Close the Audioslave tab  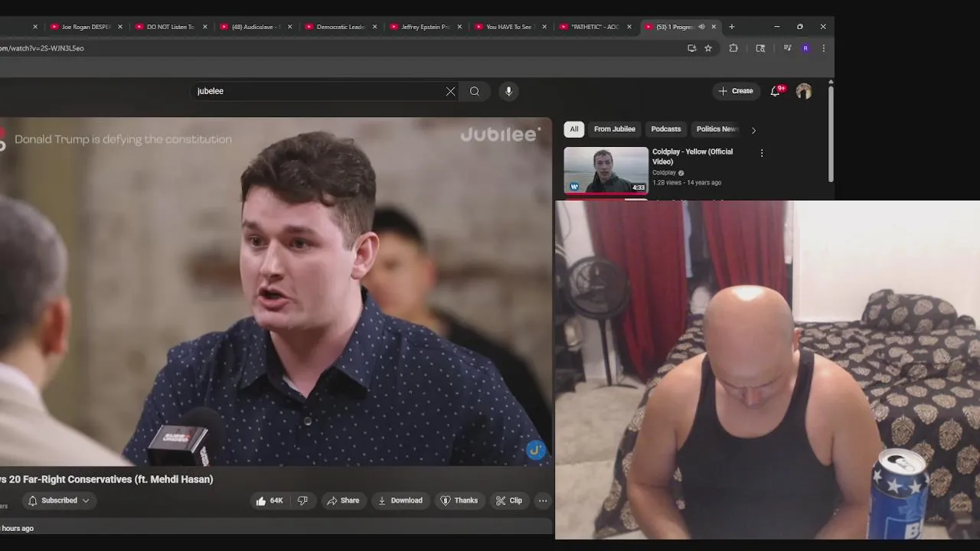[289, 27]
